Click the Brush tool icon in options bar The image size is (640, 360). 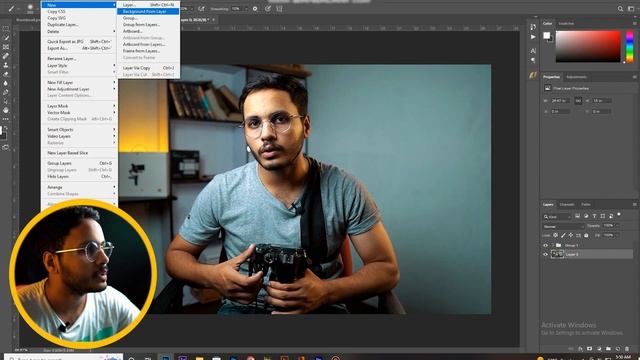11,8
